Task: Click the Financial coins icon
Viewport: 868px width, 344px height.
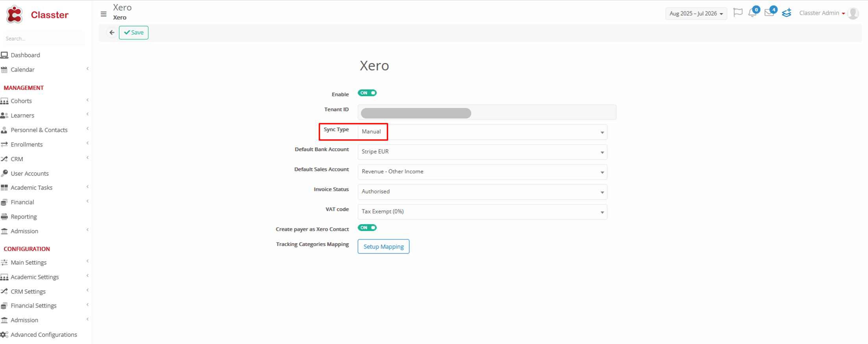Action: point(4,202)
